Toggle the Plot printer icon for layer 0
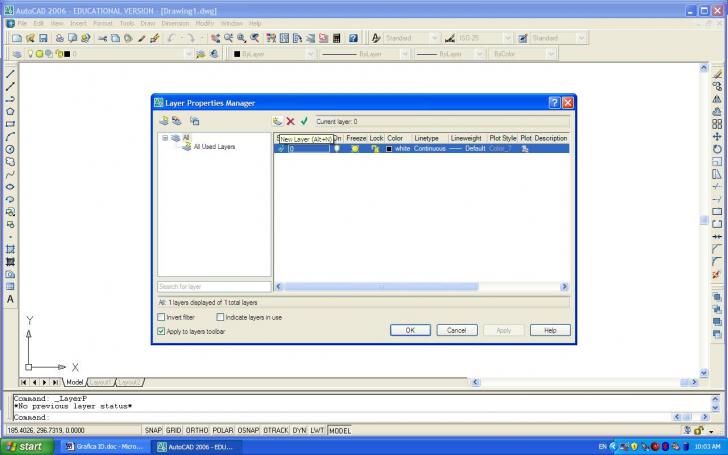This screenshot has height=455, width=728. coord(525,149)
